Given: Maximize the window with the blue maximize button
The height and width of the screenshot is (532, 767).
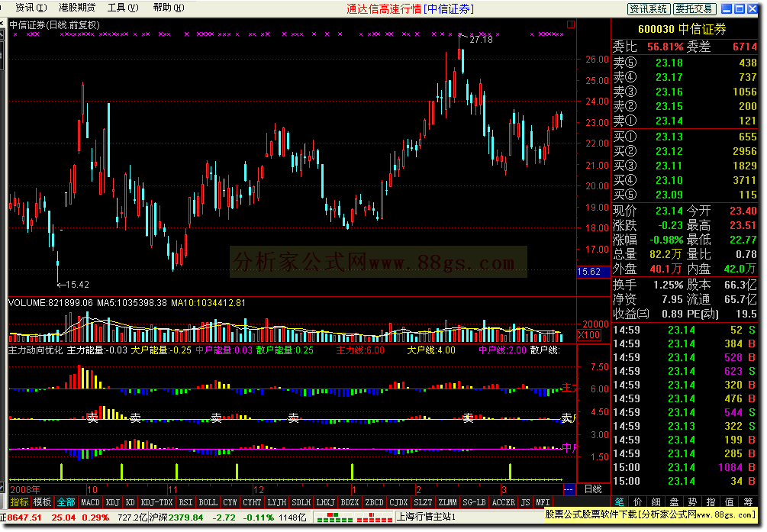Looking at the screenshot, I should (x=740, y=9).
